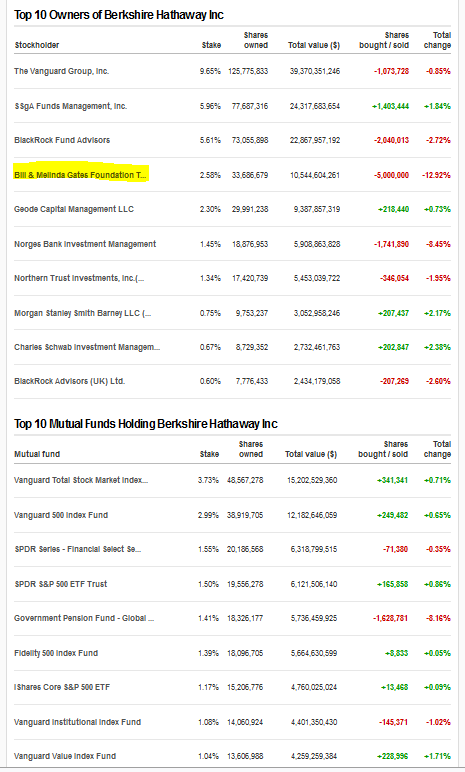Select SPDR S&P 500 ETF Trust name
Image resolution: width=465 pixels, height=772 pixels.
pos(61,584)
